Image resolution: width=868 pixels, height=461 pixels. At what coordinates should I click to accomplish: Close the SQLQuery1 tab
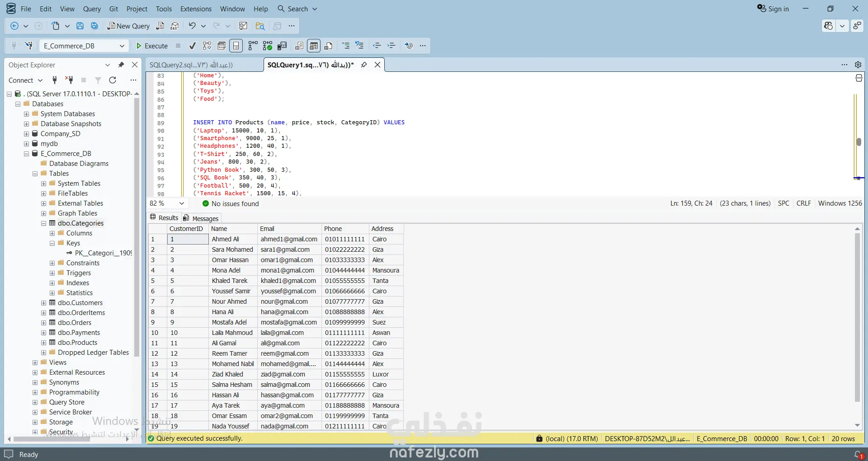tap(377, 65)
